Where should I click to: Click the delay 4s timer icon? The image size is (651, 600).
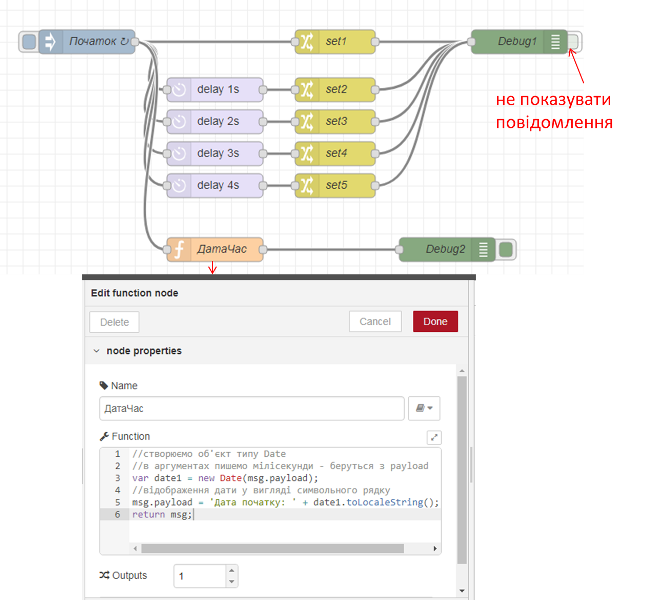point(179,185)
